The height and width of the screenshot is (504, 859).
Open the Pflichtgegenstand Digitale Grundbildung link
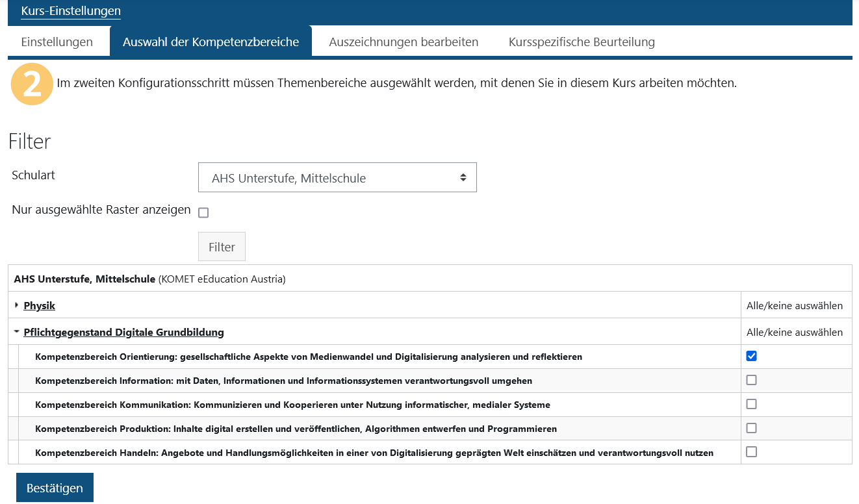pyautogui.click(x=123, y=332)
